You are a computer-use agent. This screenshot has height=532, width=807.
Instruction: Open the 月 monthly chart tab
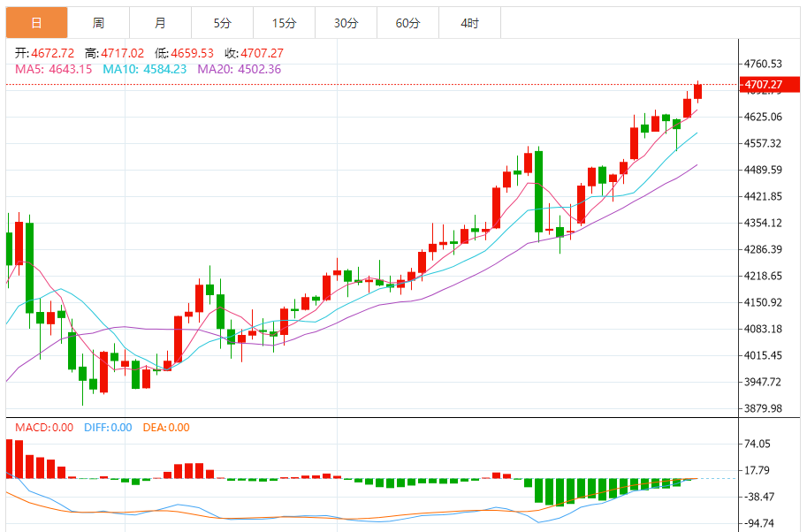click(160, 23)
